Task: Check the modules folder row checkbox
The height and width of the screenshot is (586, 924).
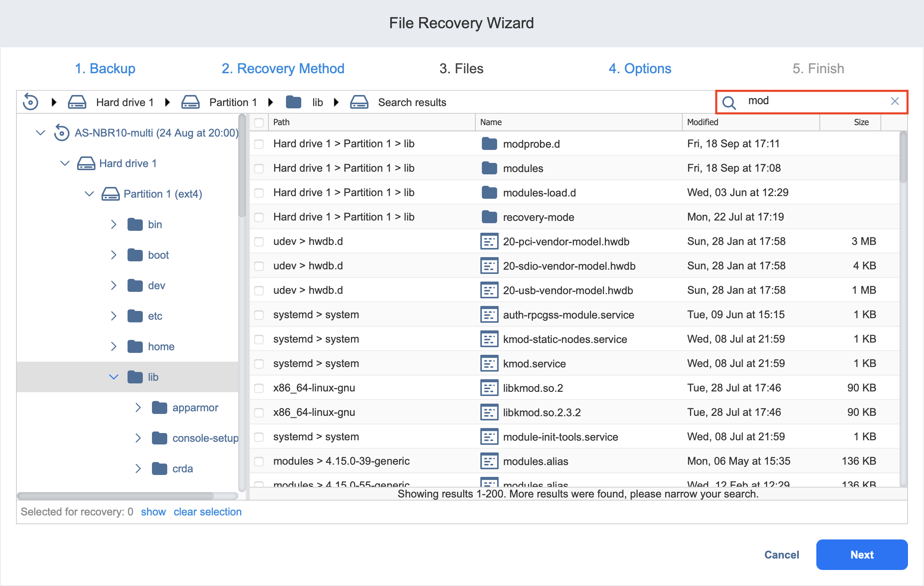Action: (259, 168)
